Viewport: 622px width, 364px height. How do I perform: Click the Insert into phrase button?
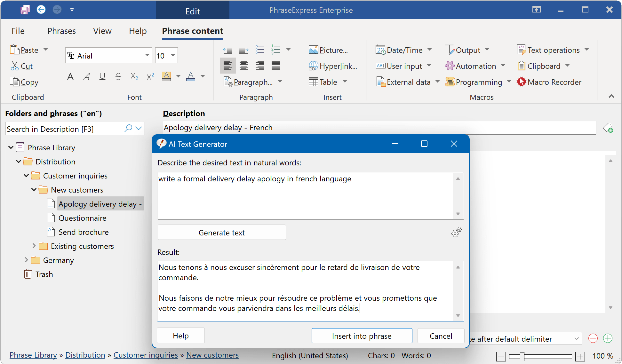click(x=362, y=336)
